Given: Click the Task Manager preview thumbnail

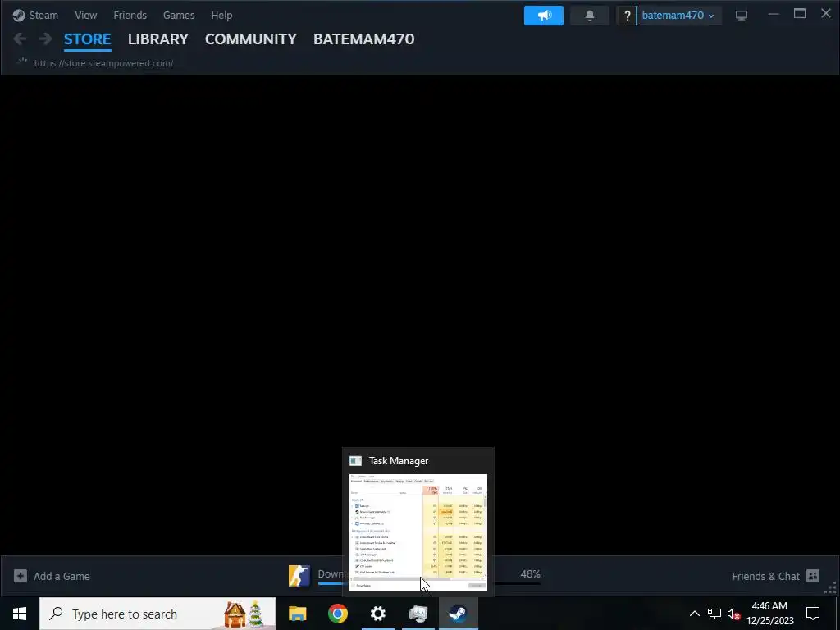Looking at the screenshot, I should tap(418, 532).
